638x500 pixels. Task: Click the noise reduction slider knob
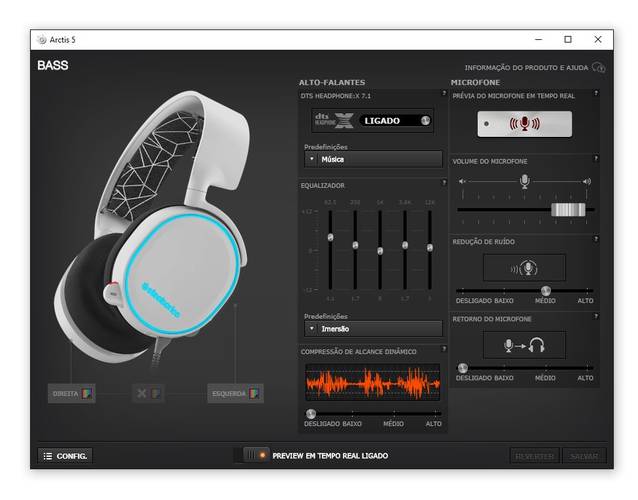[546, 290]
